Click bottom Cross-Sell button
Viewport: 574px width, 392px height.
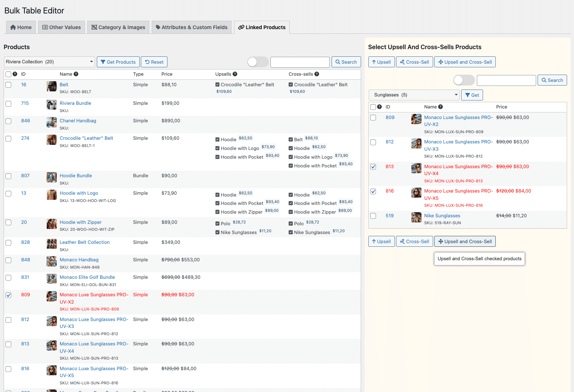(x=415, y=241)
